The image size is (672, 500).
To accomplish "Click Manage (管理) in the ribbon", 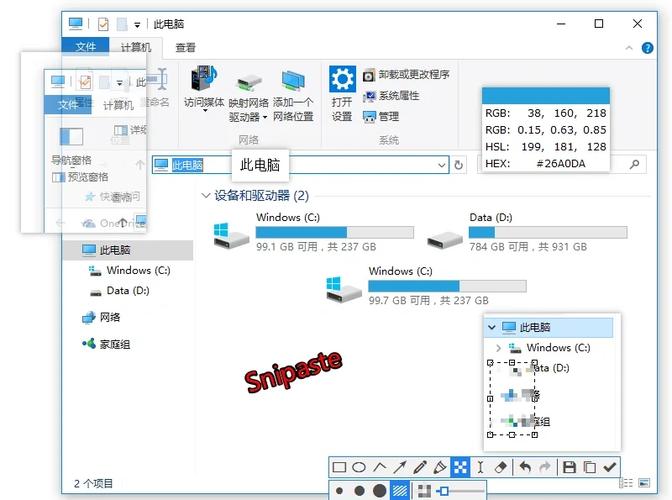I will [381, 116].
